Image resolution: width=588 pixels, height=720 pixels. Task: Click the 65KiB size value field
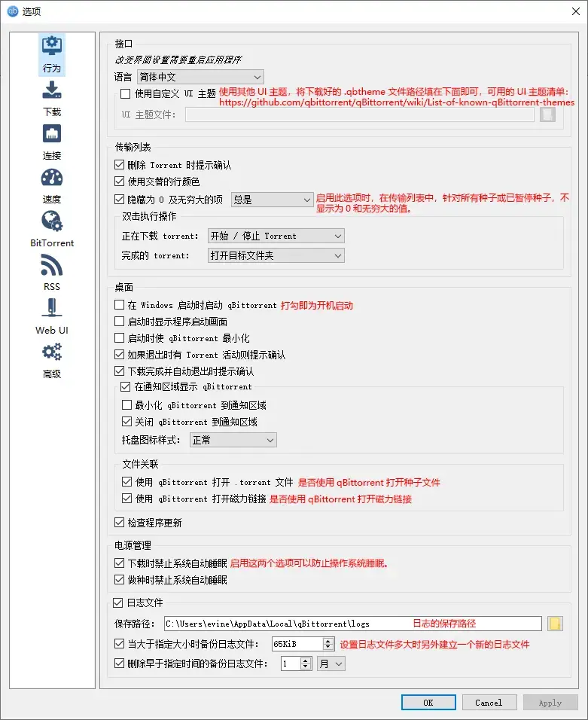(298, 644)
